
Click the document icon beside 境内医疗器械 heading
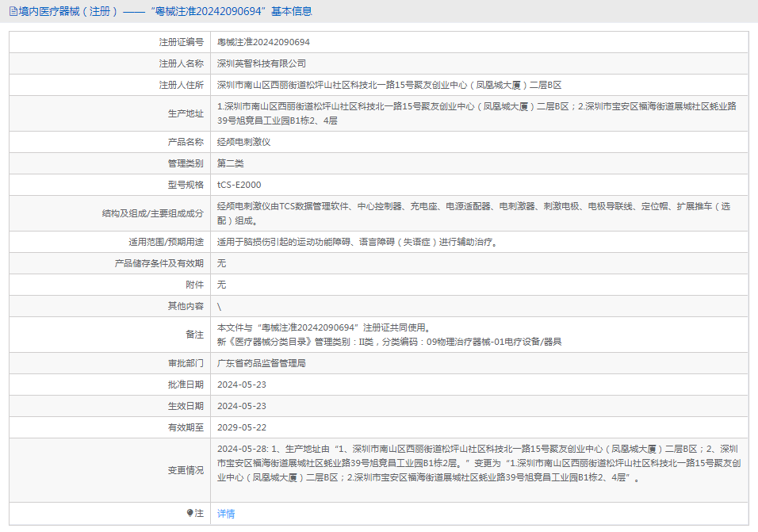point(13,11)
